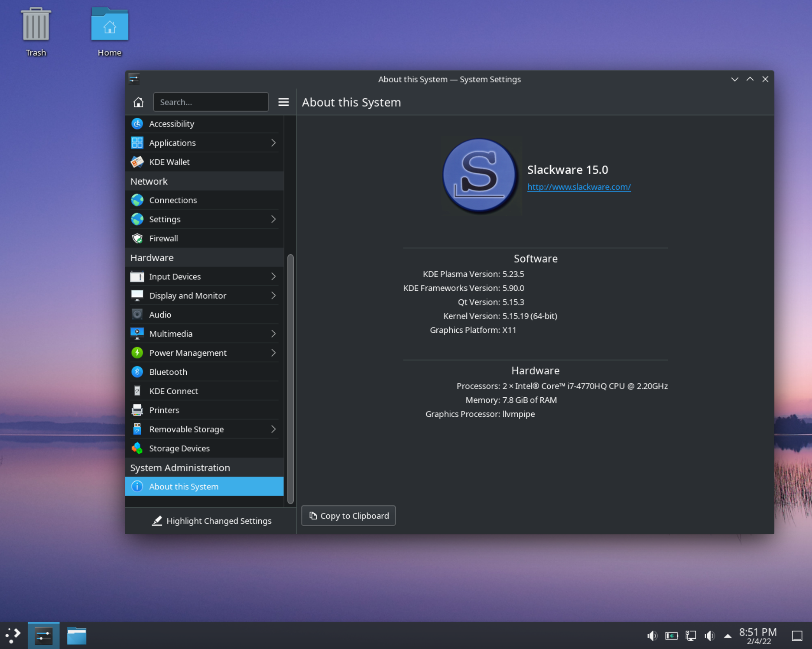Open the network tray icon

click(691, 636)
